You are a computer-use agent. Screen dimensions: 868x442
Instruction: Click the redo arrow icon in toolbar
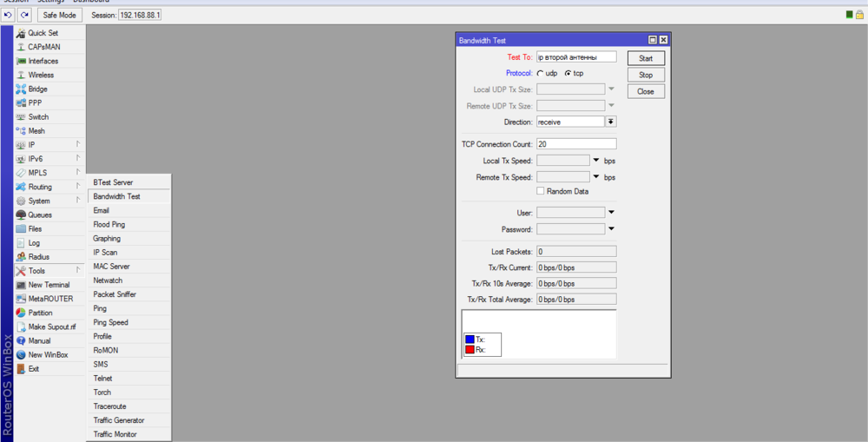click(25, 15)
